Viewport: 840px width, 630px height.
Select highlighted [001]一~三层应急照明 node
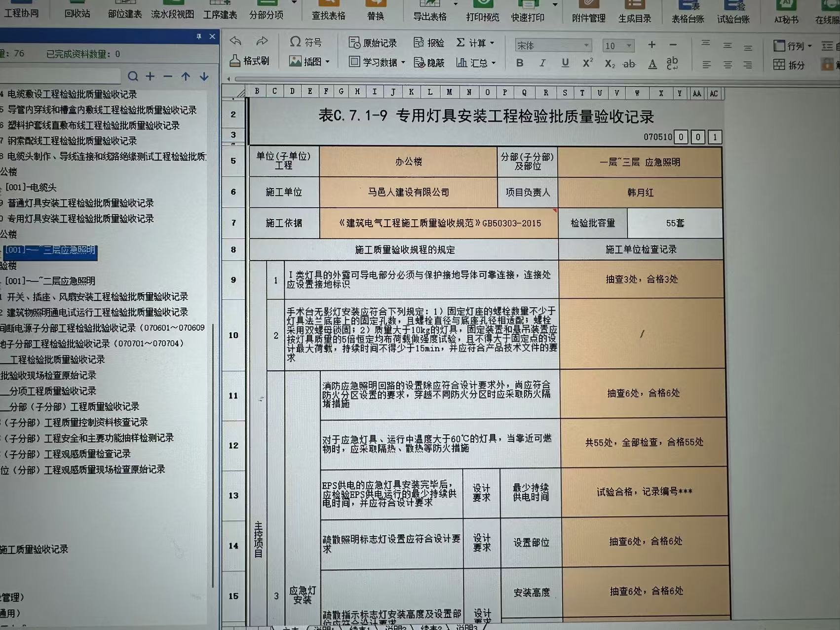[x=50, y=251]
